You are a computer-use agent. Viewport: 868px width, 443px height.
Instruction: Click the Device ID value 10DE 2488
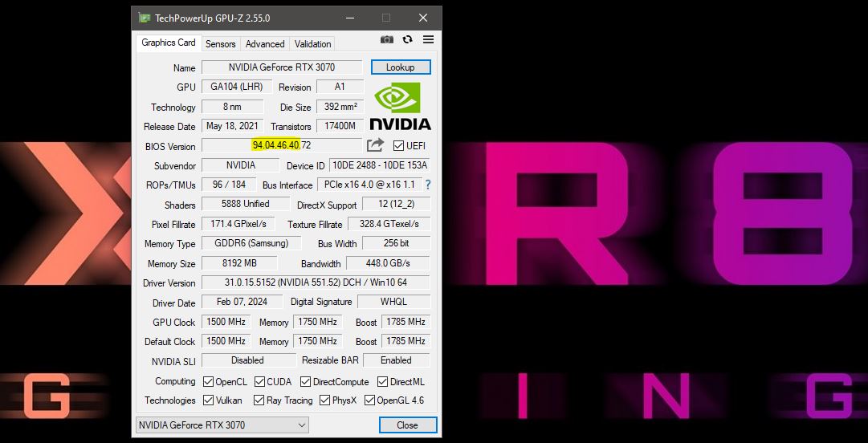pos(380,165)
